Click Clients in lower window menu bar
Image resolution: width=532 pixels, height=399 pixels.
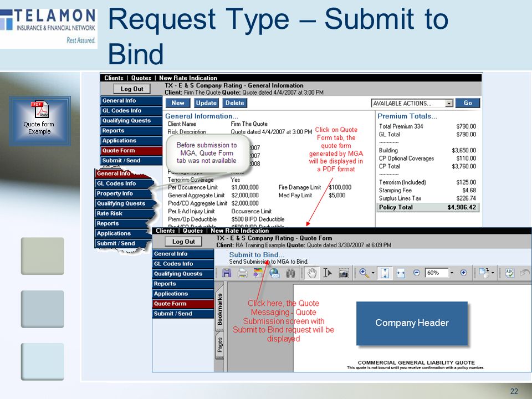165,231
